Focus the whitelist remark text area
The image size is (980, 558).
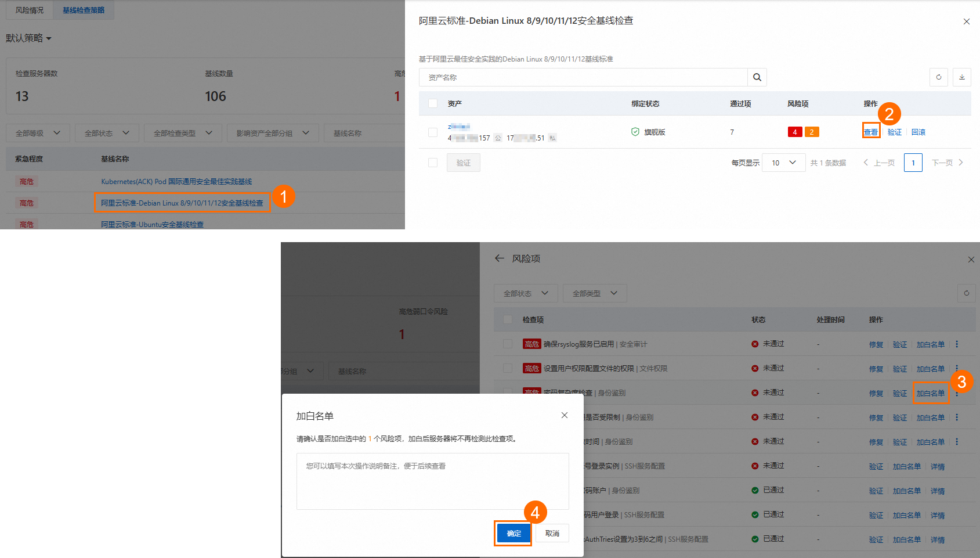[x=433, y=481]
